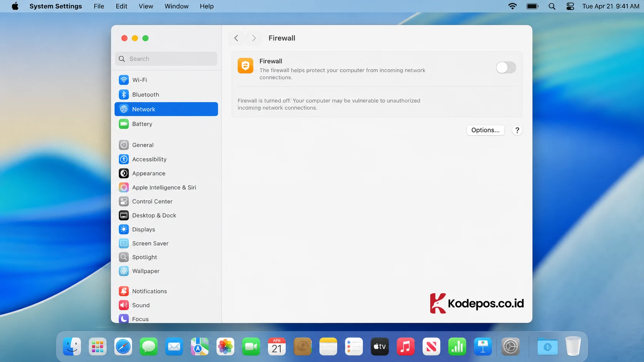Open the Apple menu
This screenshot has width=644, height=362.
pyautogui.click(x=15, y=6)
